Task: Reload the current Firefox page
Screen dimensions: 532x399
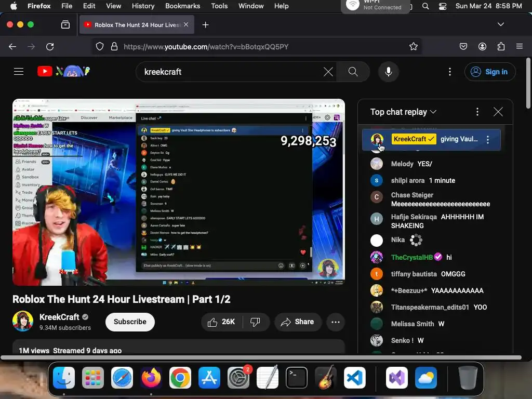Action: (x=50, y=46)
